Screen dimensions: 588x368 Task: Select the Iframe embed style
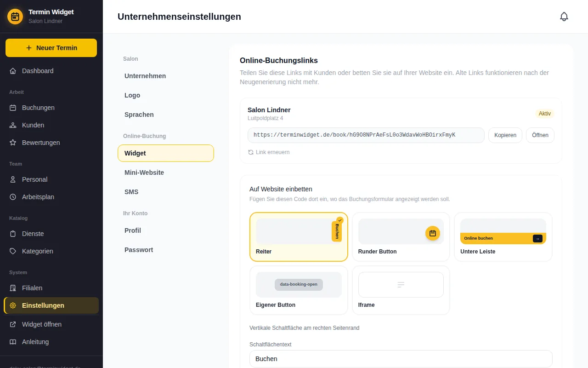click(401, 290)
